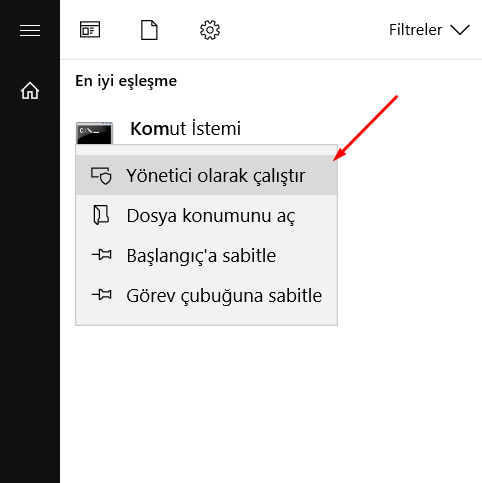Click the file location icon beside Dosya konumunu aç
The image size is (482, 483).
[101, 215]
